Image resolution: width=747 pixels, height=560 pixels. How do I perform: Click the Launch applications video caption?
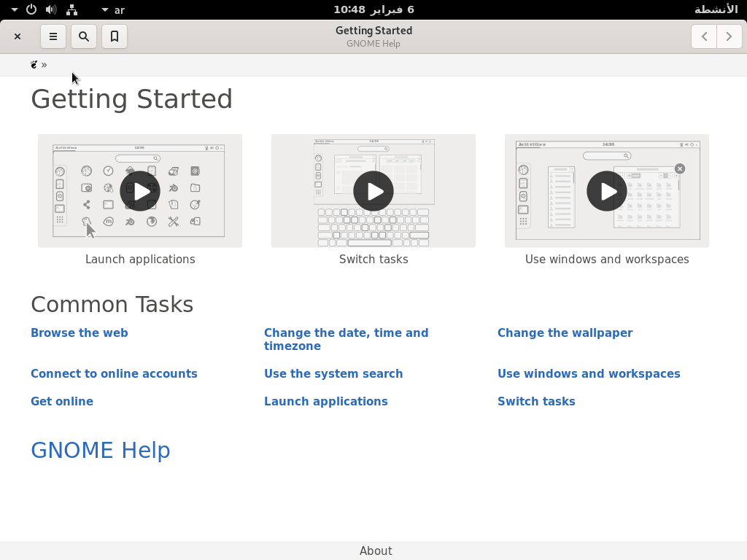(140, 259)
